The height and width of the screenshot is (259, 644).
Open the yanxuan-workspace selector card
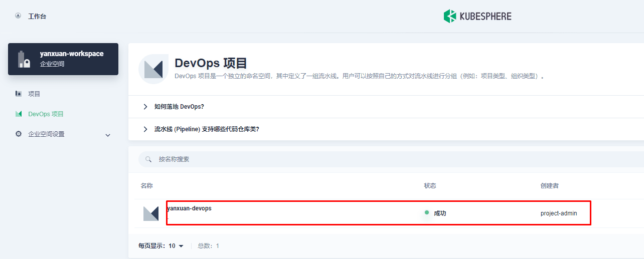tap(63, 59)
